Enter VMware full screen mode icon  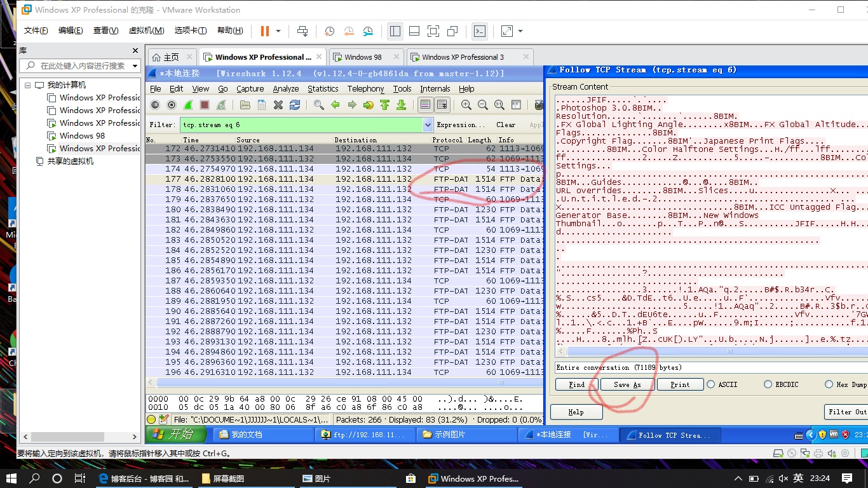[x=433, y=31]
